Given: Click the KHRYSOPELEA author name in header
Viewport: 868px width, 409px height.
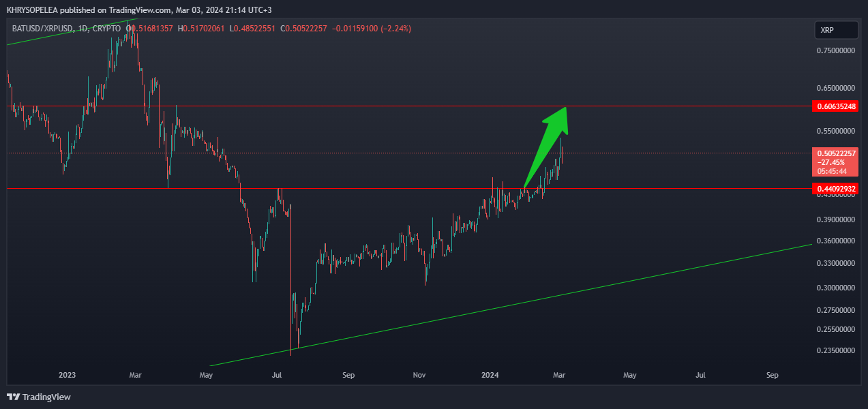Looking at the screenshot, I should (33, 9).
